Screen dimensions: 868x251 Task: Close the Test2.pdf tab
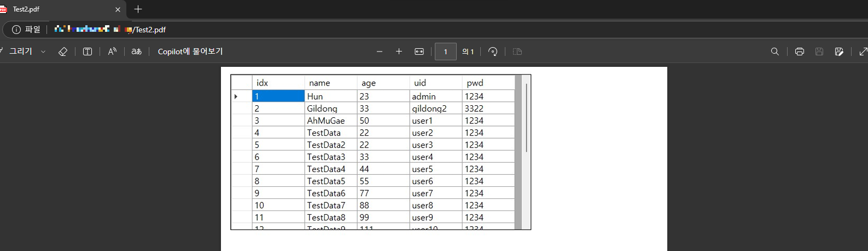[x=118, y=9]
